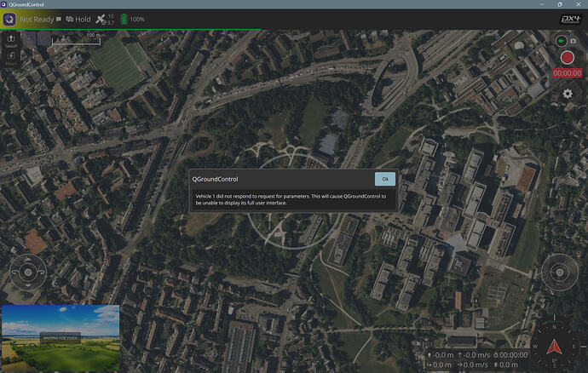Switch camera to video mode
Viewport: 588px width, 373px height.
click(562, 41)
